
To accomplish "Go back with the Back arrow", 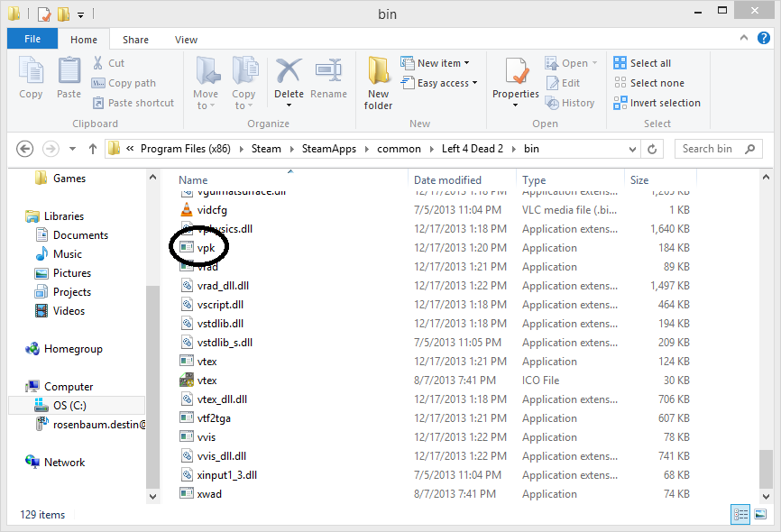I will 25,149.
